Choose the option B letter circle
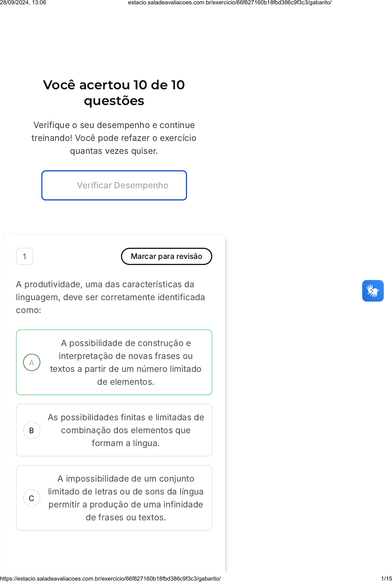The width and height of the screenshot is (392, 582). click(32, 430)
